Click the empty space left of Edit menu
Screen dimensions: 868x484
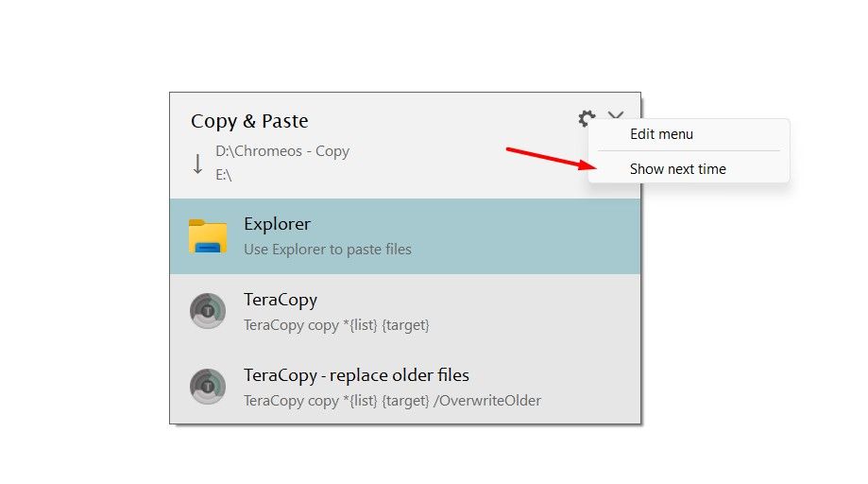tap(609, 134)
